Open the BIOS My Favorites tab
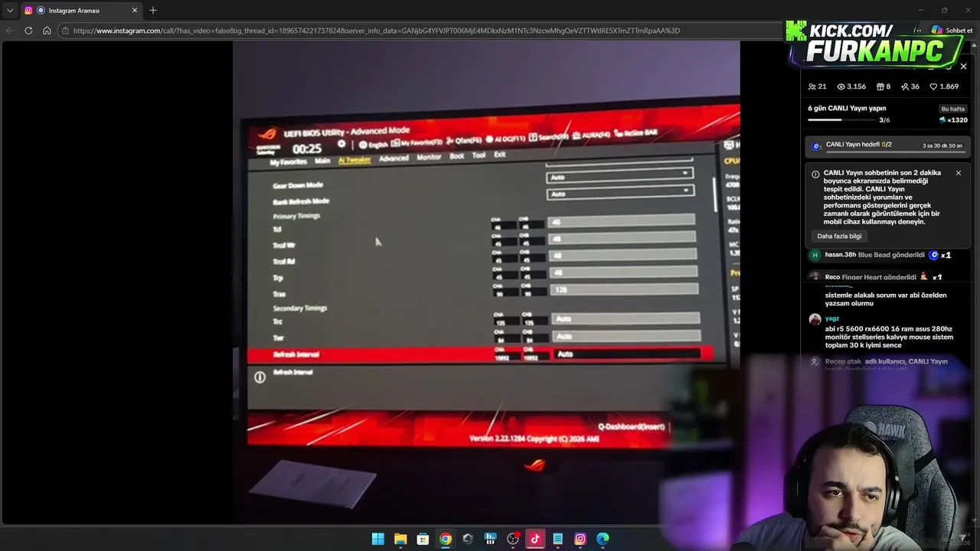Screen dimensions: 980x551 point(288,162)
